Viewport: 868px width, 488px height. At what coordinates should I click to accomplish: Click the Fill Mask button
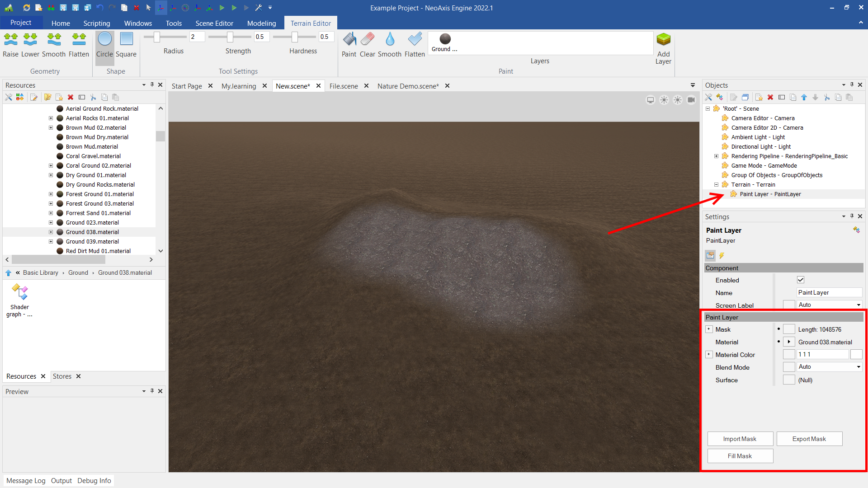pos(740,456)
